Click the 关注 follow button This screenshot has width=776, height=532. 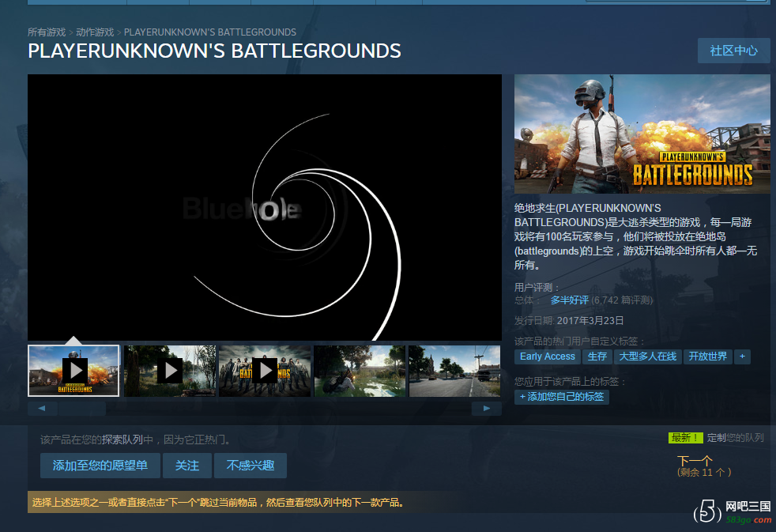[x=187, y=465]
